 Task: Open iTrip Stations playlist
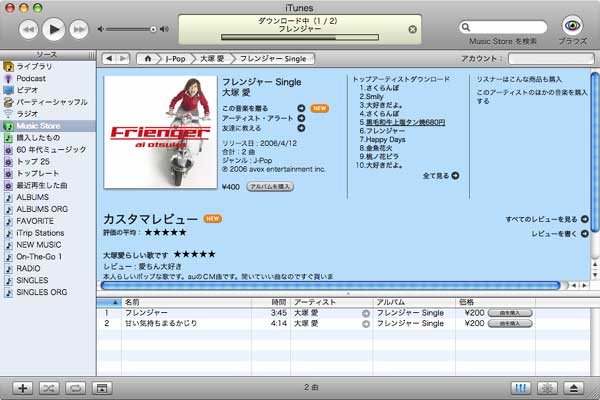(48, 233)
